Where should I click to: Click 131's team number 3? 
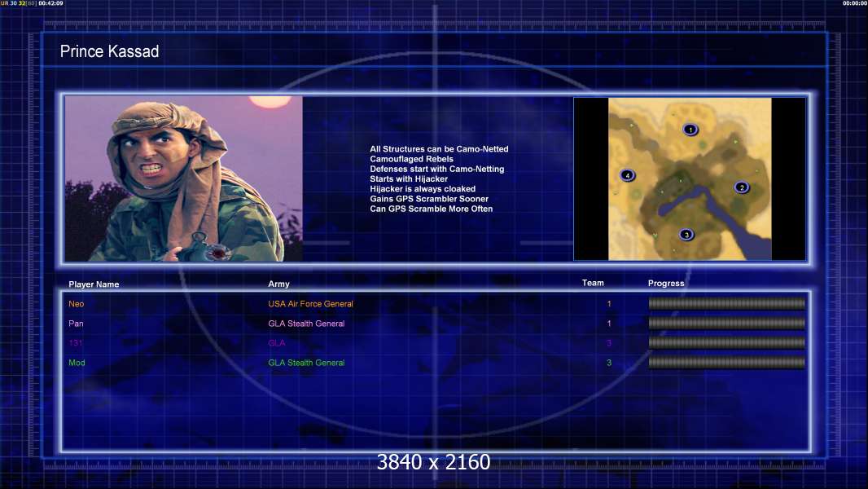point(609,343)
